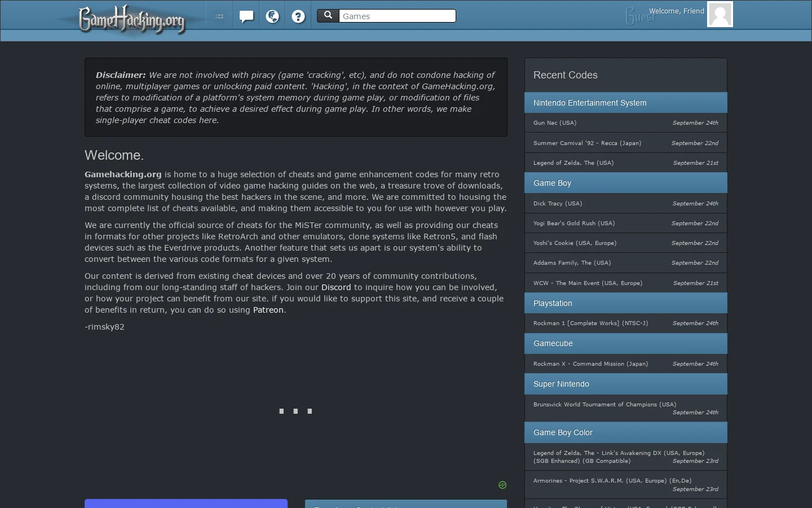Click the Disclaimer notice box
Screen dimensions: 812x508
(296, 97)
